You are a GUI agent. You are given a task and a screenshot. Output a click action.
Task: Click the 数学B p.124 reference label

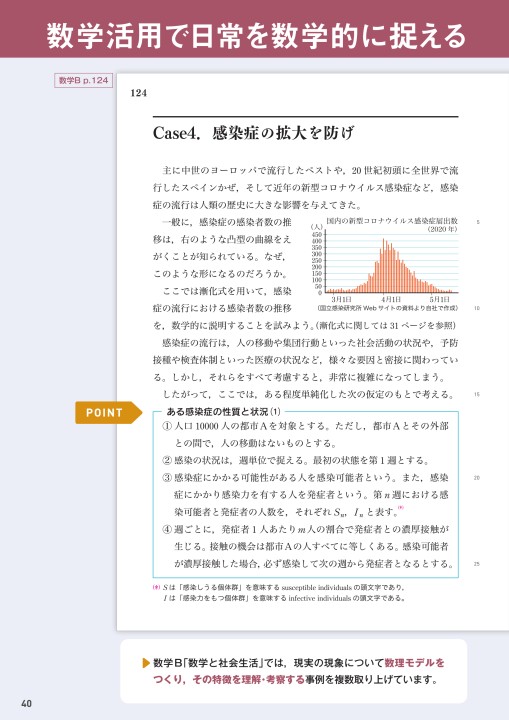(x=83, y=80)
